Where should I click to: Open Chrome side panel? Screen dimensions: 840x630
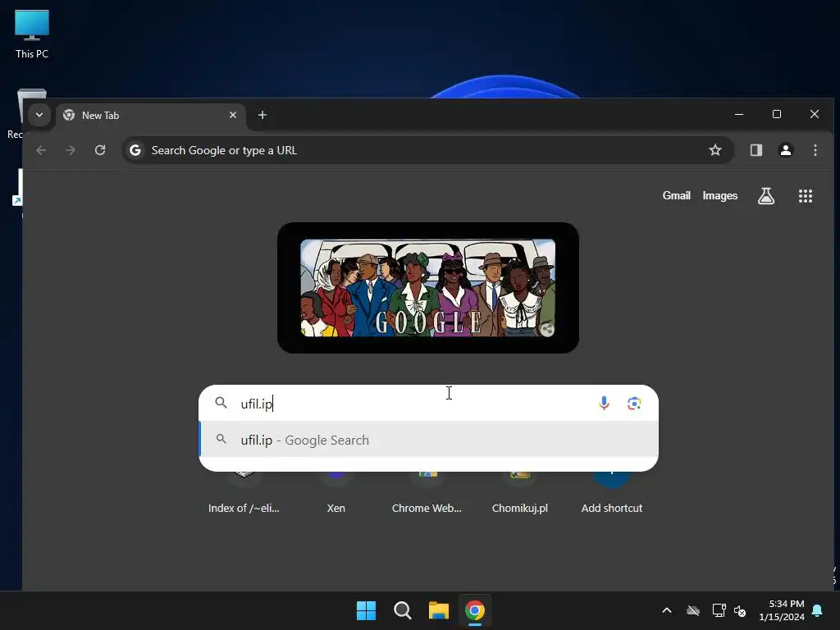pos(756,151)
